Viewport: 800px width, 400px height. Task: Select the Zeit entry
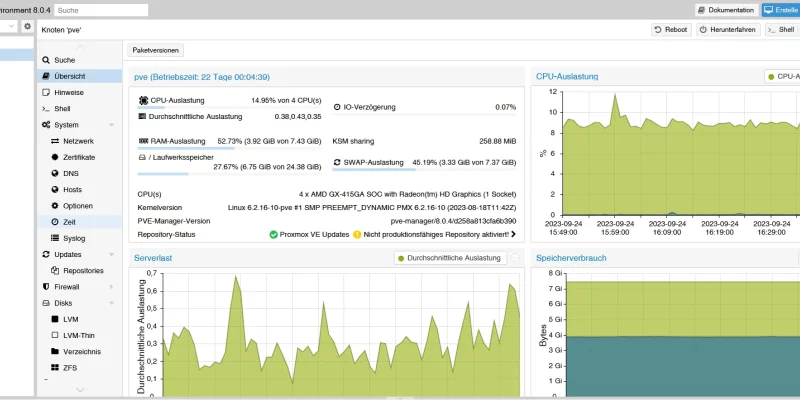(80, 222)
